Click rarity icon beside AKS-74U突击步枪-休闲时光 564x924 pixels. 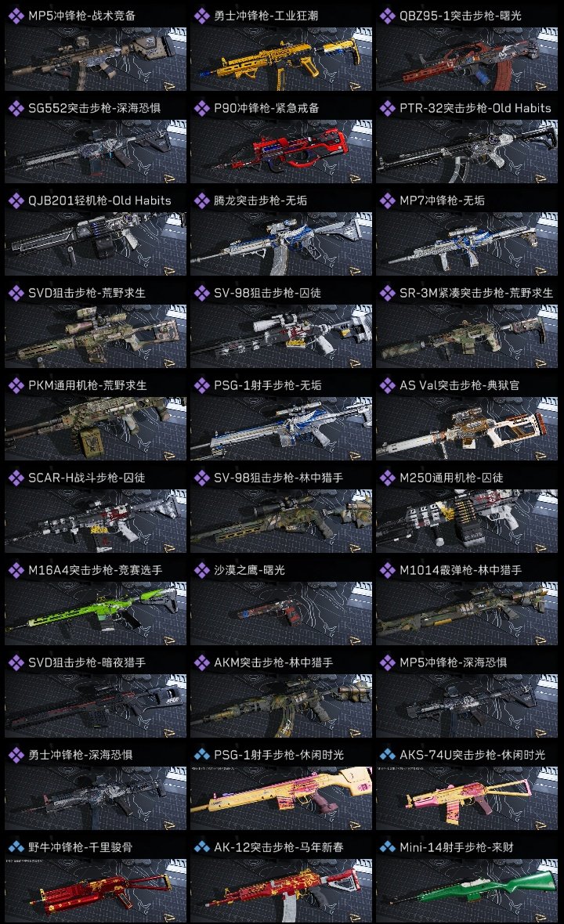(x=387, y=755)
